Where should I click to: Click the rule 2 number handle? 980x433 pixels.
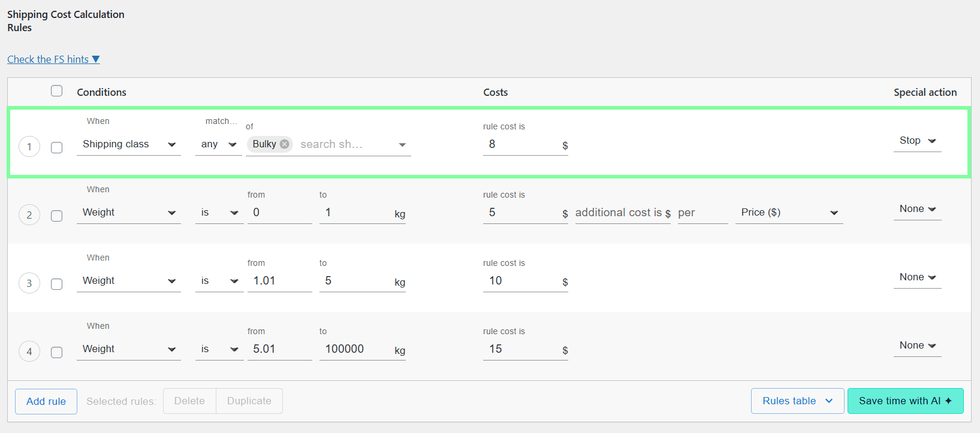(29, 215)
